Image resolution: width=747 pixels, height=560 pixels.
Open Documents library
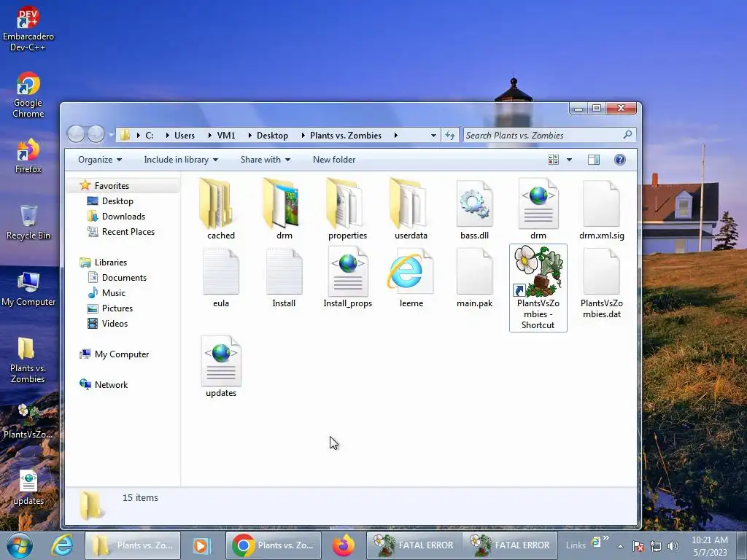[x=124, y=278]
